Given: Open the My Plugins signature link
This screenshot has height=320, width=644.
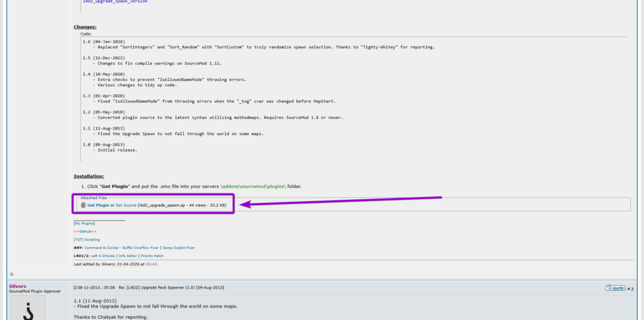Looking at the screenshot, I should 84,223.
